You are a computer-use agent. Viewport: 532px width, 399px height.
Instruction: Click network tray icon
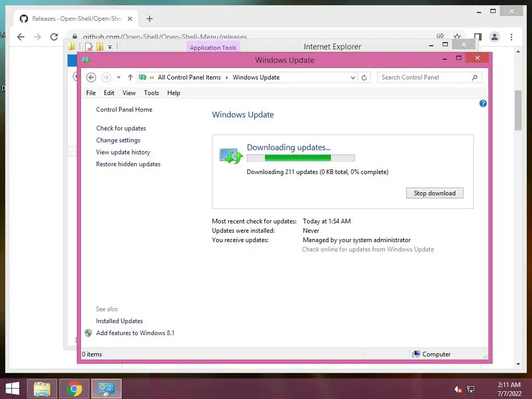(471, 389)
